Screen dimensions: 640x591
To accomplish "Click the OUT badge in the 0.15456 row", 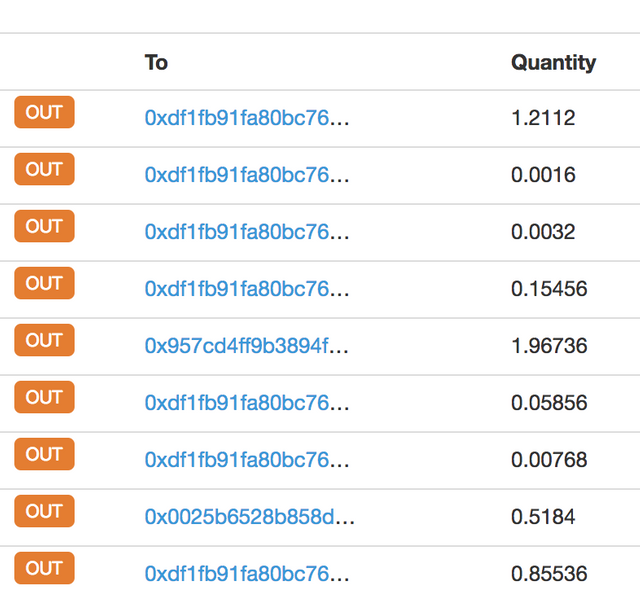I will click(x=44, y=284).
